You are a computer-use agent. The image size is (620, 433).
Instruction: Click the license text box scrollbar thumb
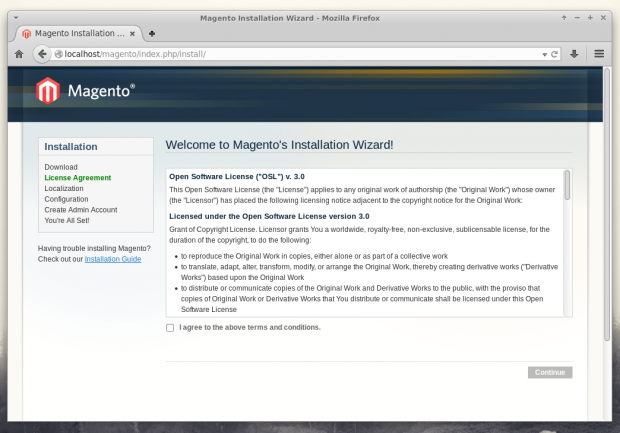pos(567,185)
